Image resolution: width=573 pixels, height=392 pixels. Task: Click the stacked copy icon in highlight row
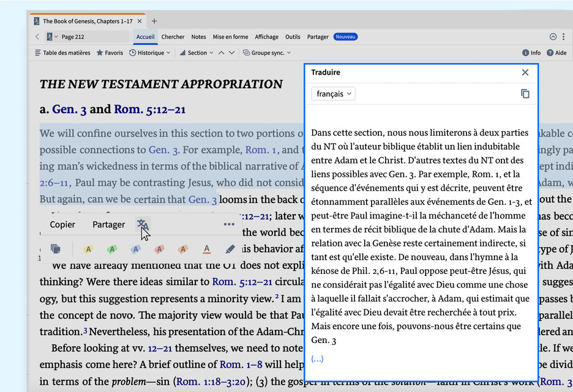click(56, 249)
